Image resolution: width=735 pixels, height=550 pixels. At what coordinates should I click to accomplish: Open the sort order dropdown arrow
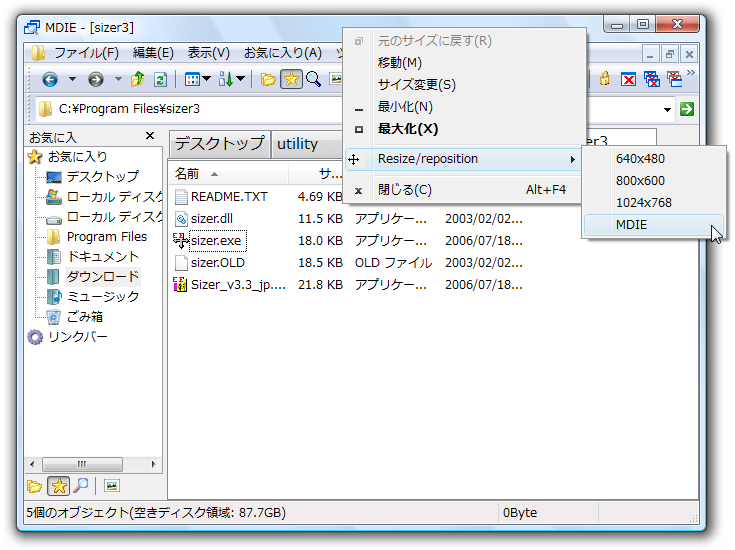(240, 79)
